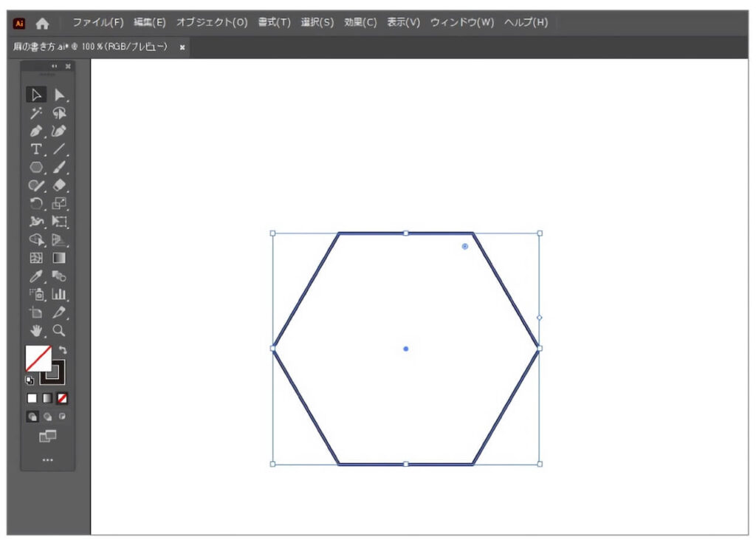Select the Rotate tool
Image resolution: width=756 pixels, height=543 pixels.
(36, 204)
